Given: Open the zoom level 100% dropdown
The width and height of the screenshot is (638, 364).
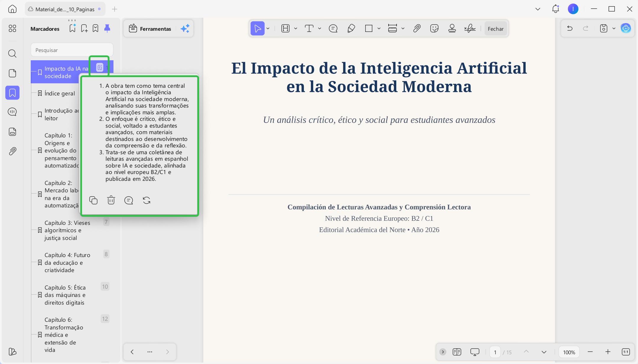Looking at the screenshot, I should (x=569, y=352).
